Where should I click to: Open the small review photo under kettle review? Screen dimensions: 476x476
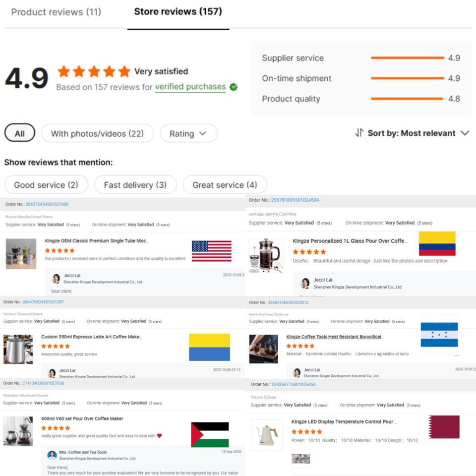[300, 458]
